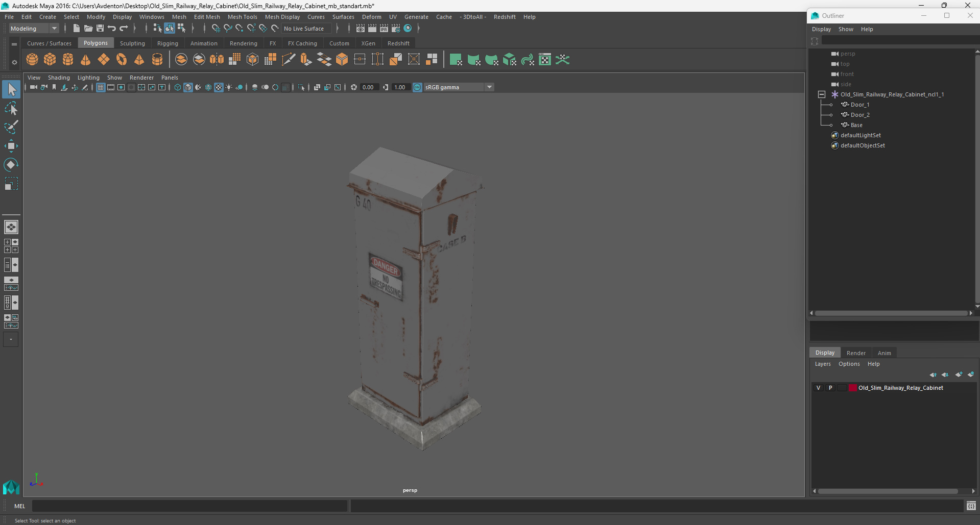Switch to the Anim layer tab
Viewport: 980px width, 525px height.
pyautogui.click(x=884, y=353)
